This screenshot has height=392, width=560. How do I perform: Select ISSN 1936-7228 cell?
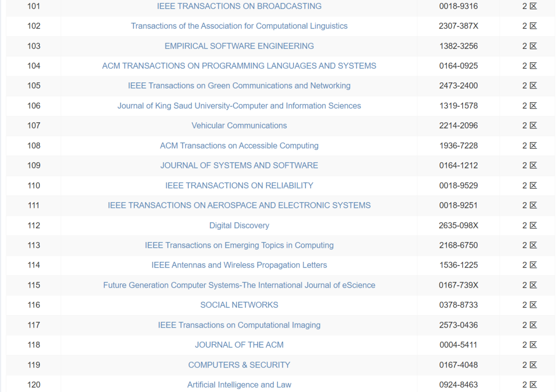pyautogui.click(x=458, y=146)
